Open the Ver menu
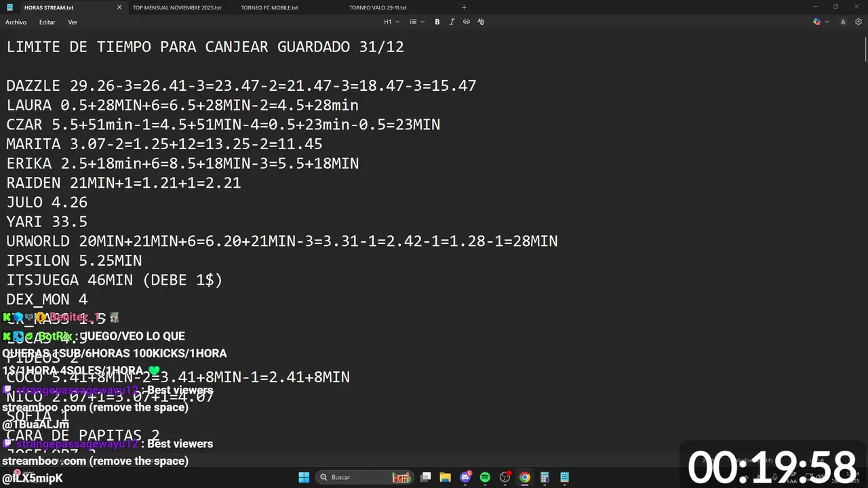This screenshot has height=488, width=868. 73,22
